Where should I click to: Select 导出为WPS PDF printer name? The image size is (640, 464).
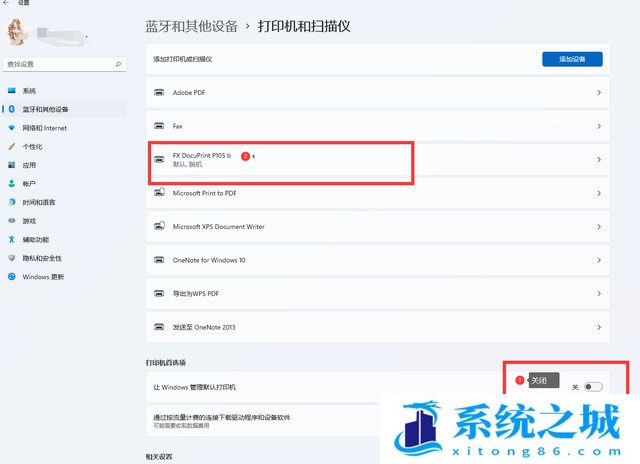point(196,293)
